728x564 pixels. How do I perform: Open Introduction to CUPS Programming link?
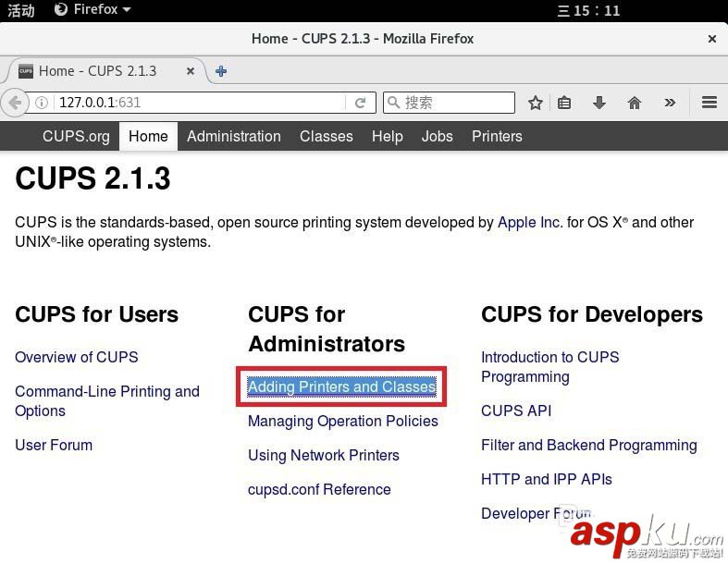(549, 367)
